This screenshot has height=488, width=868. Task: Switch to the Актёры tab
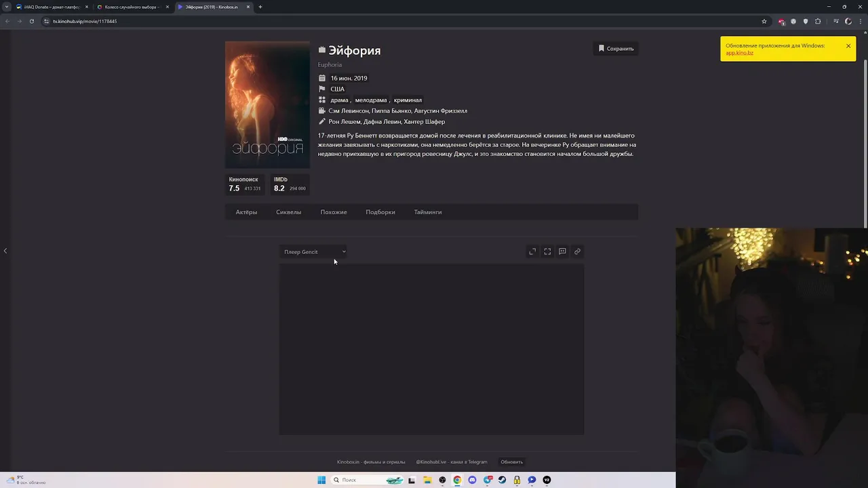pyautogui.click(x=246, y=212)
